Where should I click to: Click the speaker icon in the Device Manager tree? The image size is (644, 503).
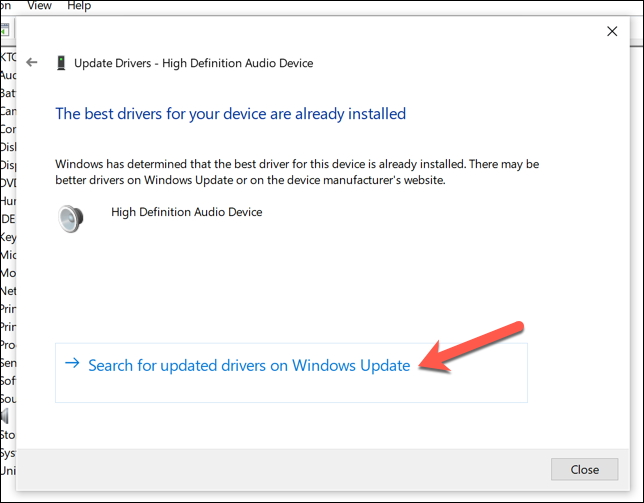[x=5, y=416]
